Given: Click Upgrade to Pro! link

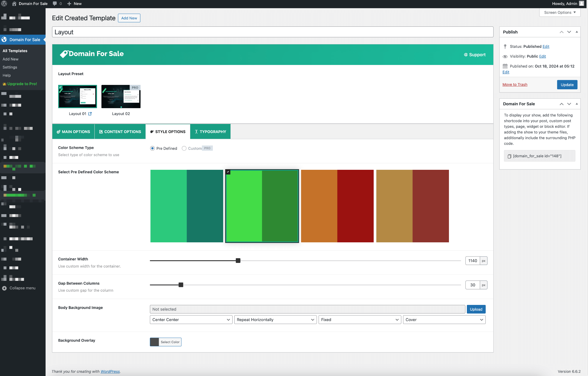Looking at the screenshot, I should coord(22,84).
